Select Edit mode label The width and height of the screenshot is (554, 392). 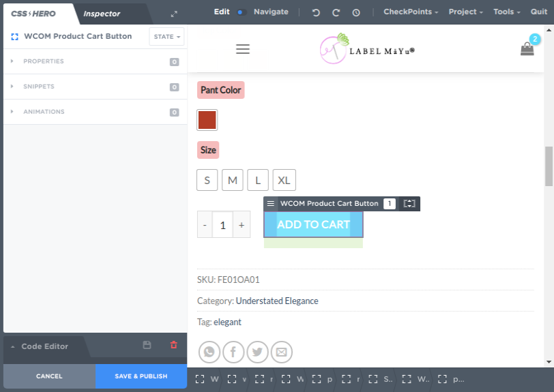point(222,12)
